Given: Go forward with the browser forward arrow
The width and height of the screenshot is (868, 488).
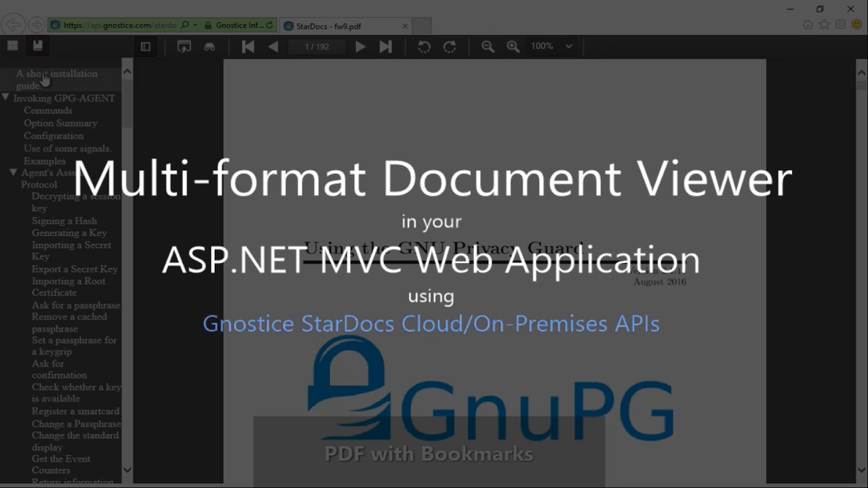Looking at the screenshot, I should pos(36,25).
